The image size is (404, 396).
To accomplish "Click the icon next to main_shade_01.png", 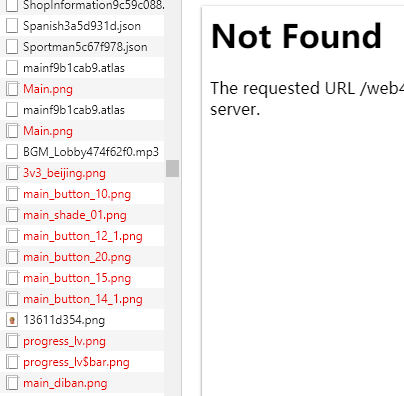I will 12,215.
